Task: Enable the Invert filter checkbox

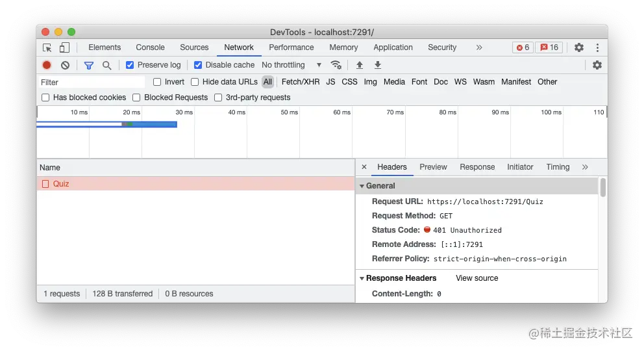Action: (x=157, y=82)
